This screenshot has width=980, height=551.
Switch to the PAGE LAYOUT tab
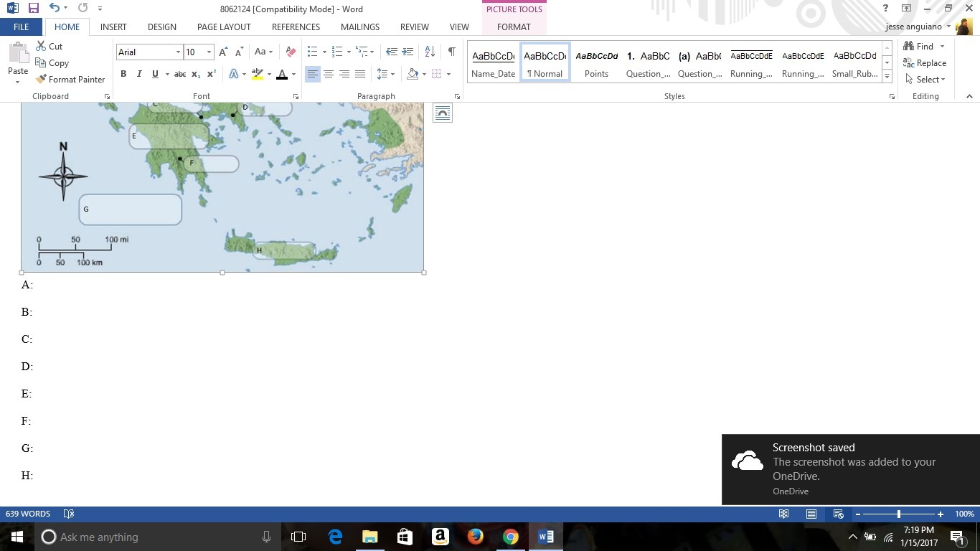click(x=224, y=27)
